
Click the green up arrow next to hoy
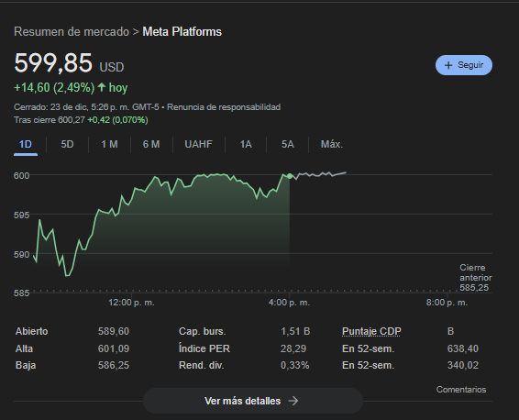102,87
